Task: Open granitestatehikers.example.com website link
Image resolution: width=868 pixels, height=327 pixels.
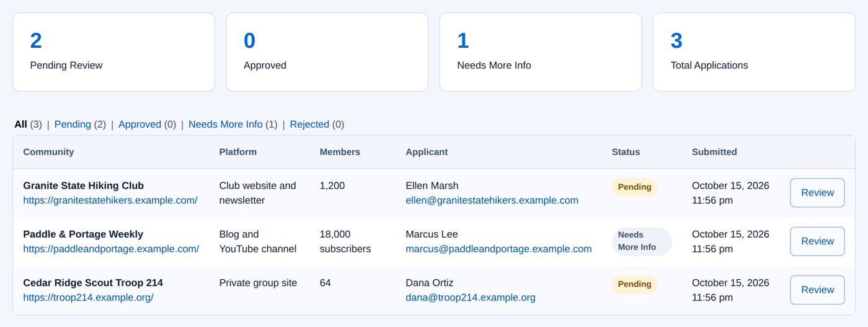Action: (110, 200)
